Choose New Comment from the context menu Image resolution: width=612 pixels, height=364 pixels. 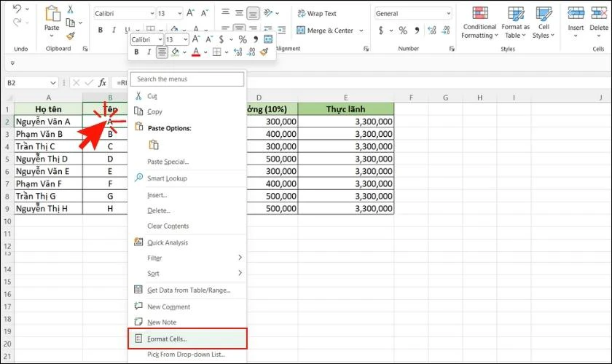click(x=188, y=306)
